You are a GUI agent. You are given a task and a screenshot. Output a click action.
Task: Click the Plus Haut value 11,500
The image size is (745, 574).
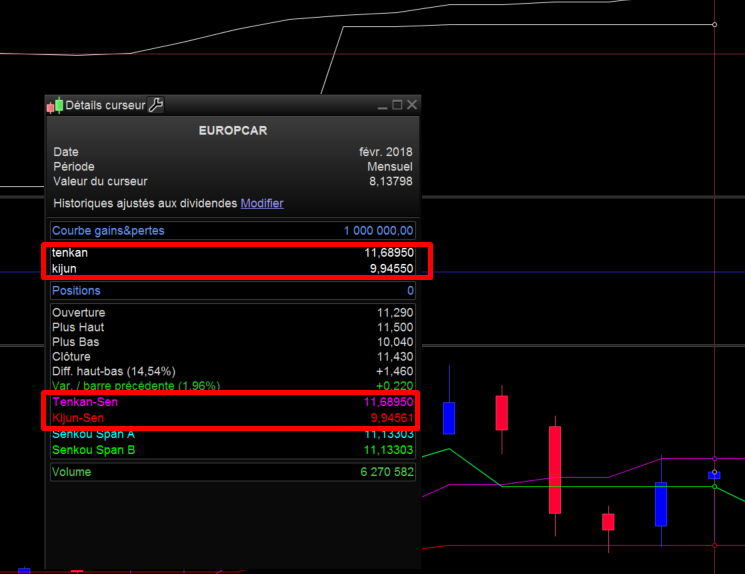[x=395, y=327]
